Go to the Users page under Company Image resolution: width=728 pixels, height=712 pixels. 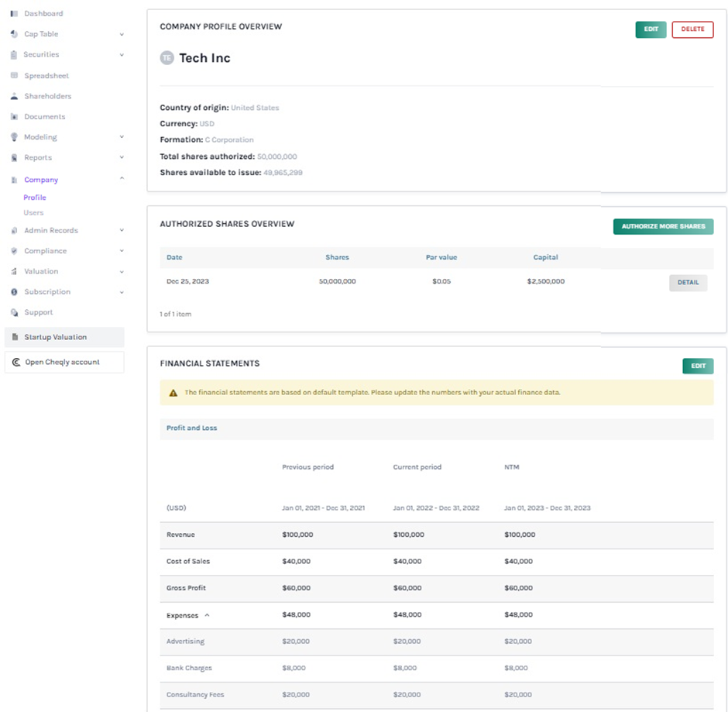(33, 212)
